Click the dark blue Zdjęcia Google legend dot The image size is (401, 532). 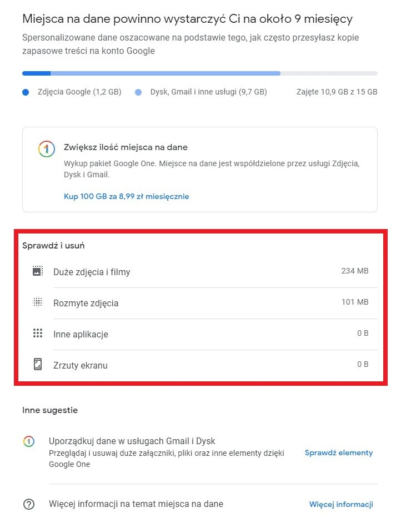click(26, 92)
